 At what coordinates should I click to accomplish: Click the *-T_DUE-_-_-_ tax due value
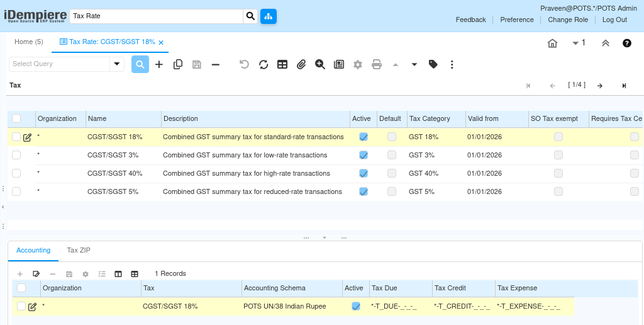coord(394,307)
